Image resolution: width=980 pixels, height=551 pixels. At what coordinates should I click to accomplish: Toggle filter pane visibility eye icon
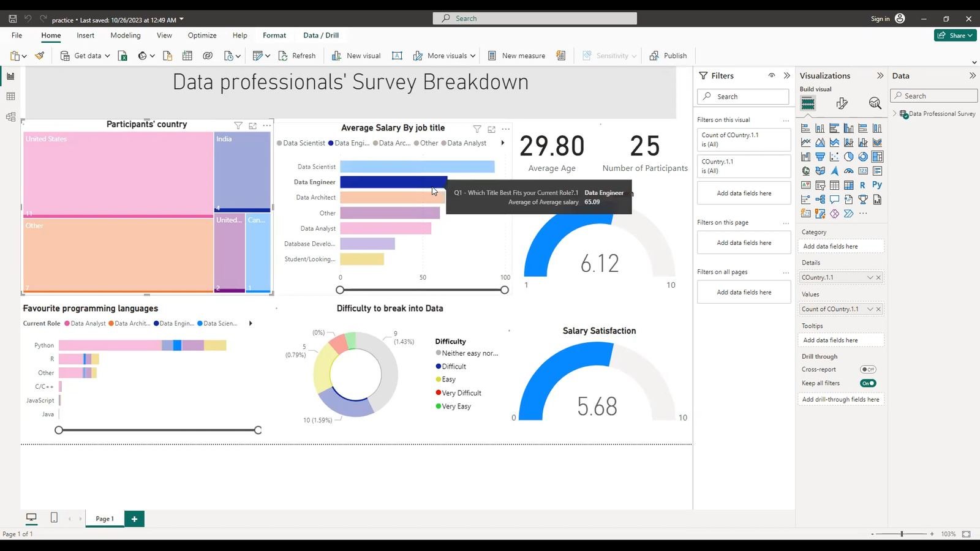pyautogui.click(x=772, y=75)
